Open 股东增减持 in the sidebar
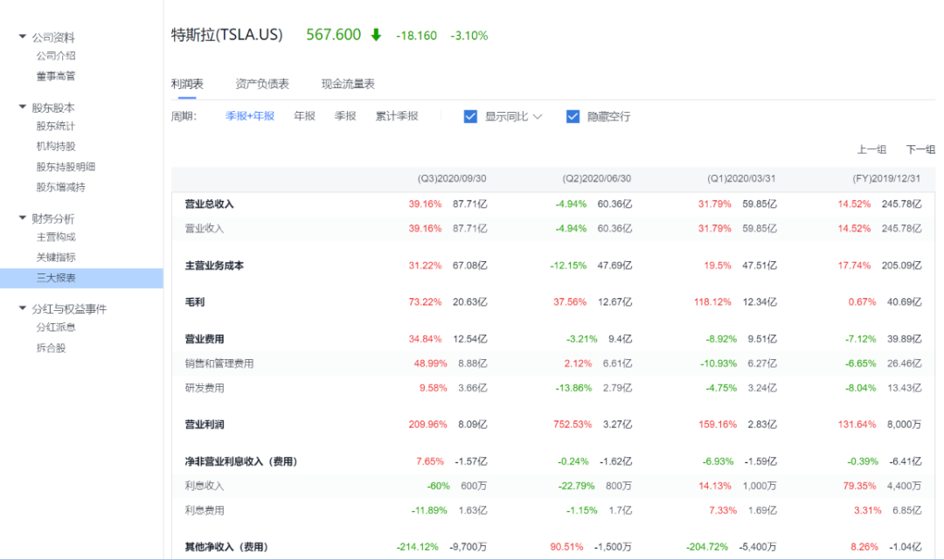 [61, 187]
